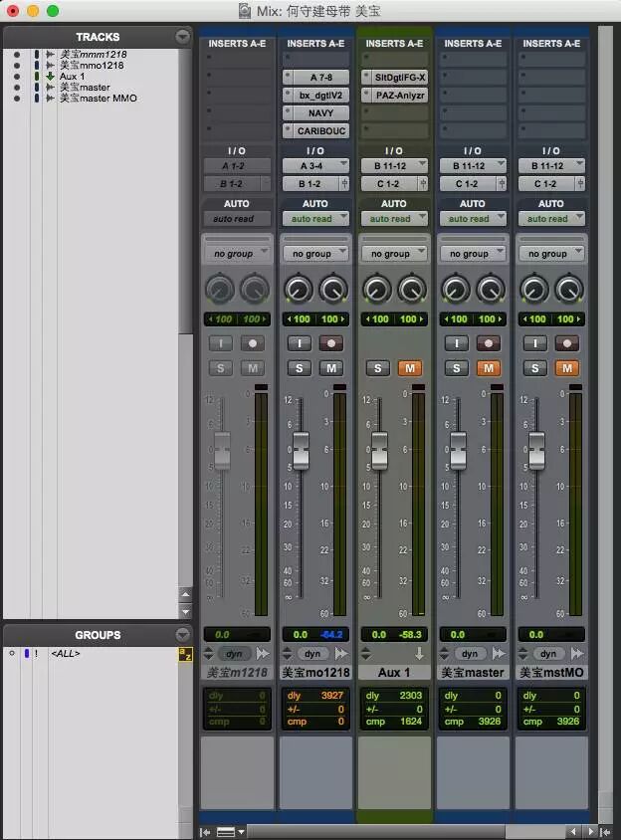This screenshot has width=621, height=840.
Task: Click right pan knob on 美宝mo1218
Action: pos(333,290)
